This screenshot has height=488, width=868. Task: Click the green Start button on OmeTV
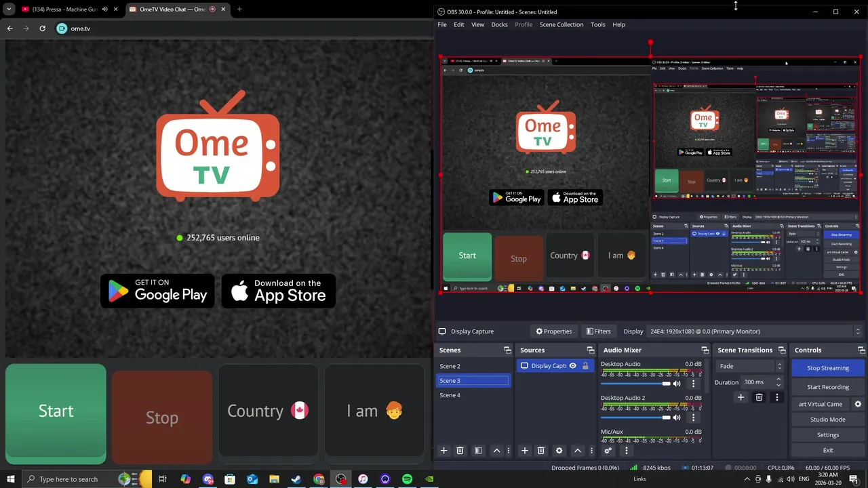pos(56,413)
